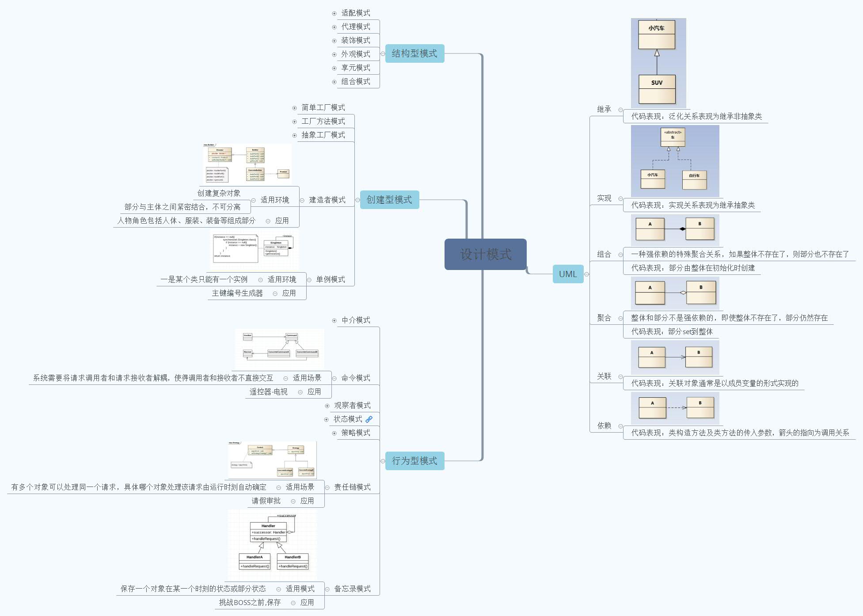Select the central 设计模式 topic

point(485,254)
